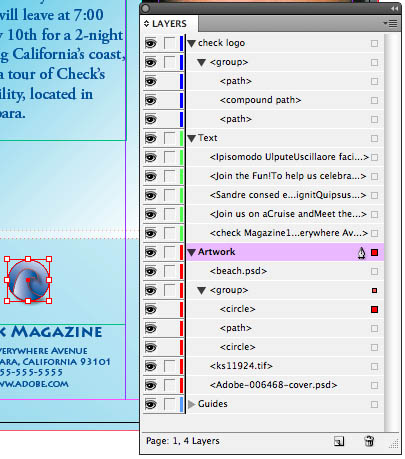
Task: Hide the Text layer
Action: (x=151, y=138)
